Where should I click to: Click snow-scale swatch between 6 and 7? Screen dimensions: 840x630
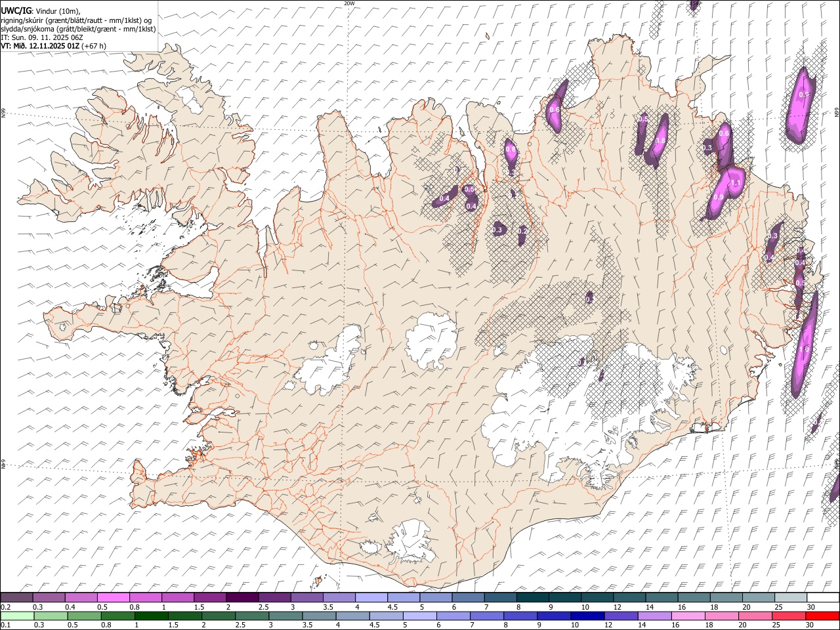click(468, 598)
